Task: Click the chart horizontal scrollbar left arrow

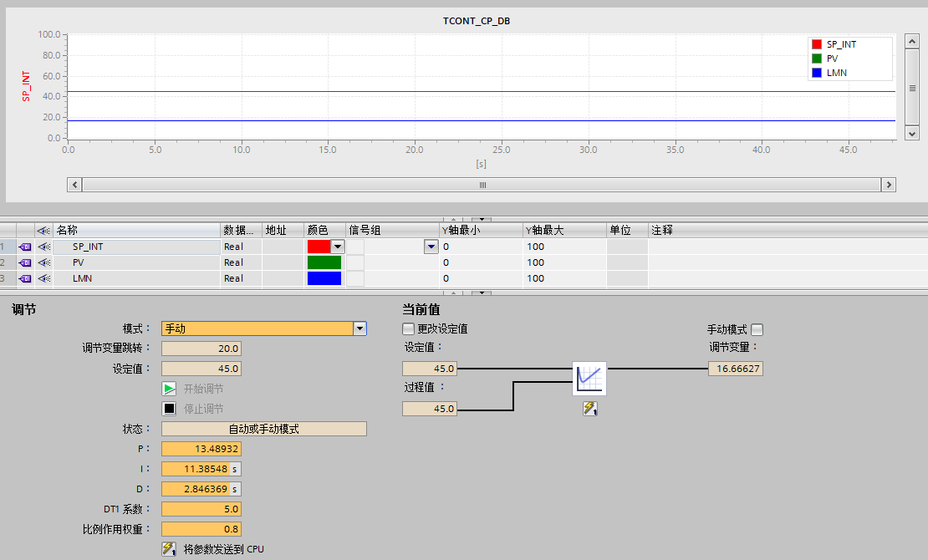Action: (74, 185)
